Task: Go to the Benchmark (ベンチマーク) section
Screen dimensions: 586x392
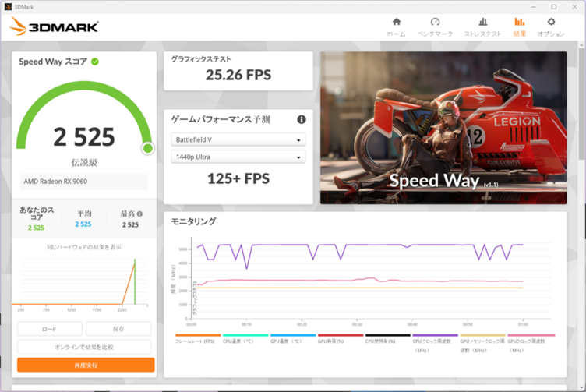Action: pos(435,26)
